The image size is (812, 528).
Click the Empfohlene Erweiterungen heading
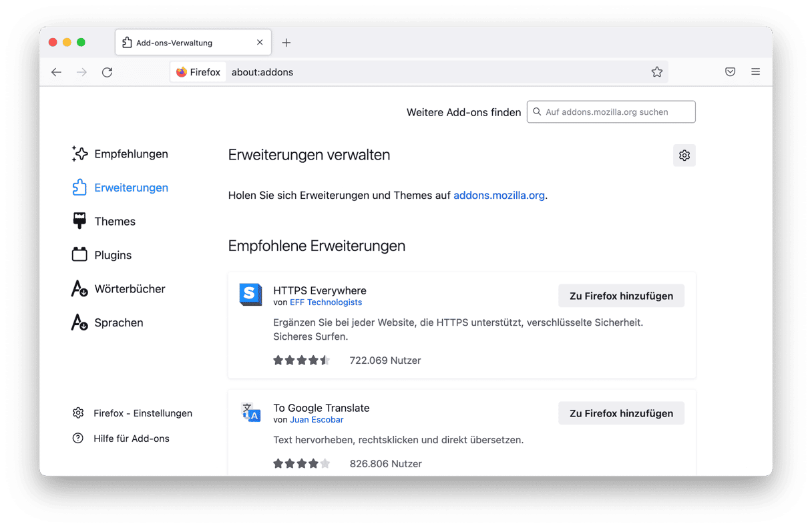pos(317,246)
